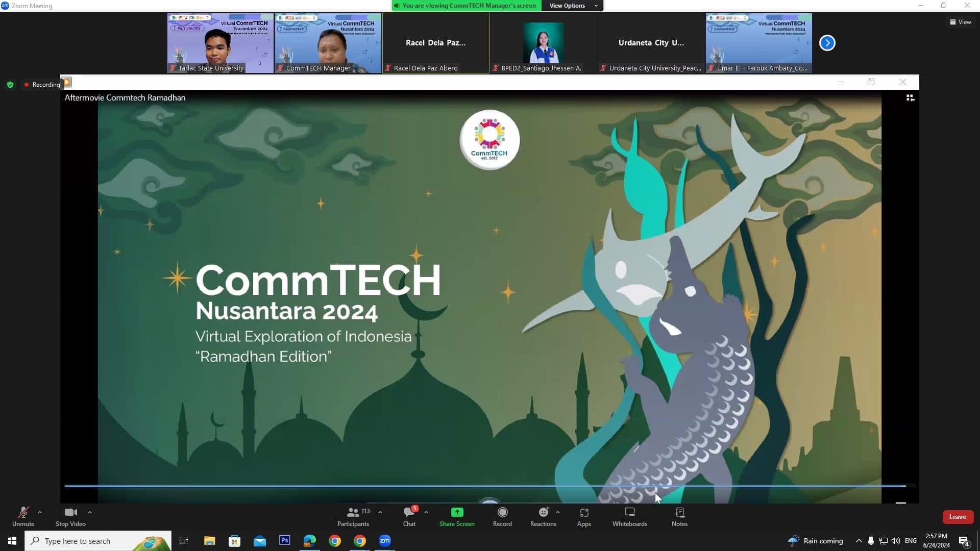Click the green Share Screen icon

click(x=457, y=512)
